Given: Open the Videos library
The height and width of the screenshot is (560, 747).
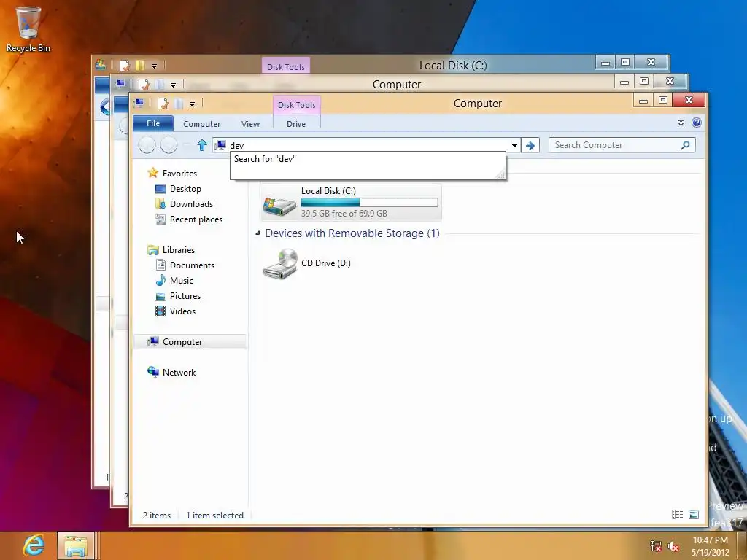Looking at the screenshot, I should pos(182,311).
